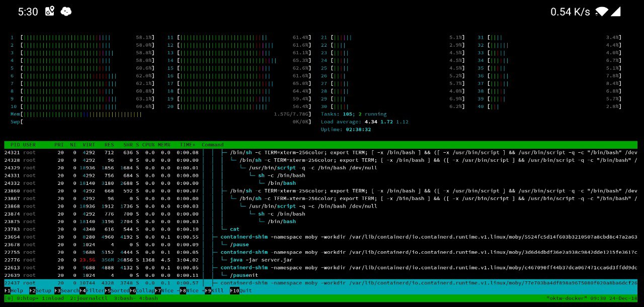644x307 pixels.
Task: Open F2 Setup screen
Action: point(40,290)
